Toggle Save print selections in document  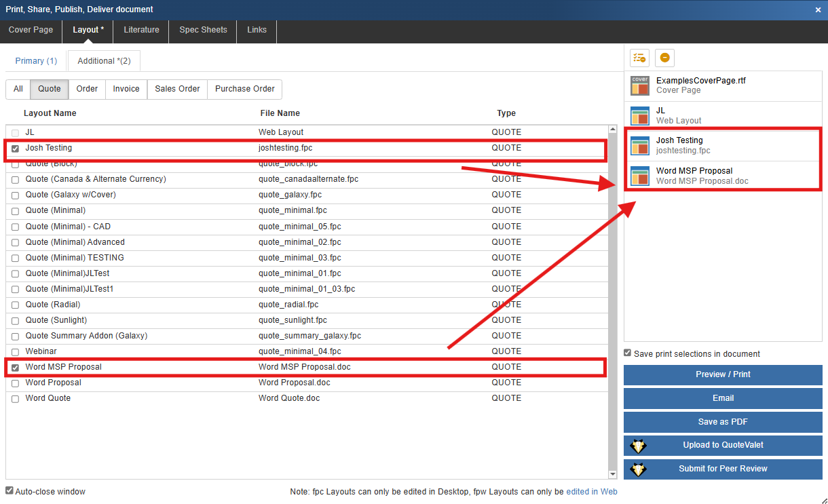(x=628, y=353)
